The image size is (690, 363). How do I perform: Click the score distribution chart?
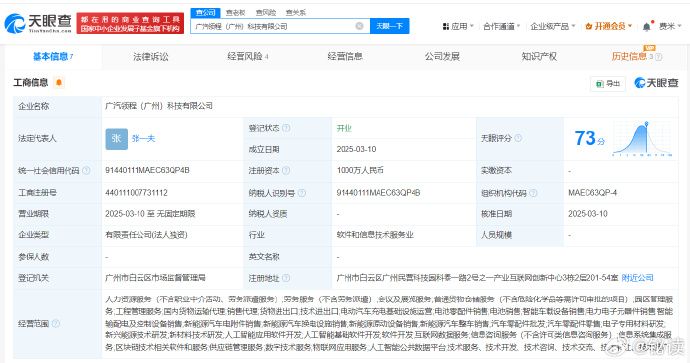click(642, 139)
